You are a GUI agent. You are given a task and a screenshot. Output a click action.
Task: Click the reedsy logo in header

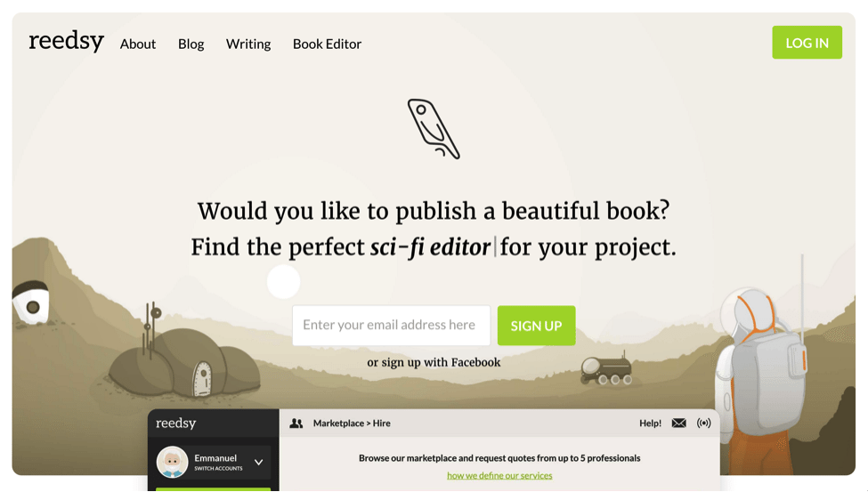pyautogui.click(x=67, y=42)
